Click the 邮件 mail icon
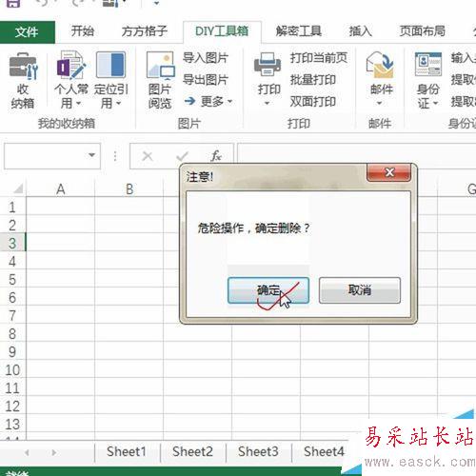The height and width of the screenshot is (476, 476). click(380, 65)
